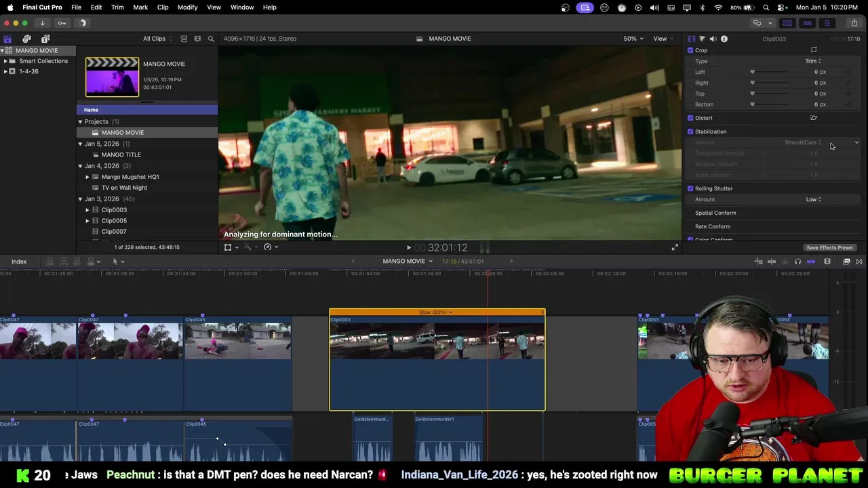The width and height of the screenshot is (868, 488).
Task: Select TV on Wall Night clip
Action: tap(124, 188)
